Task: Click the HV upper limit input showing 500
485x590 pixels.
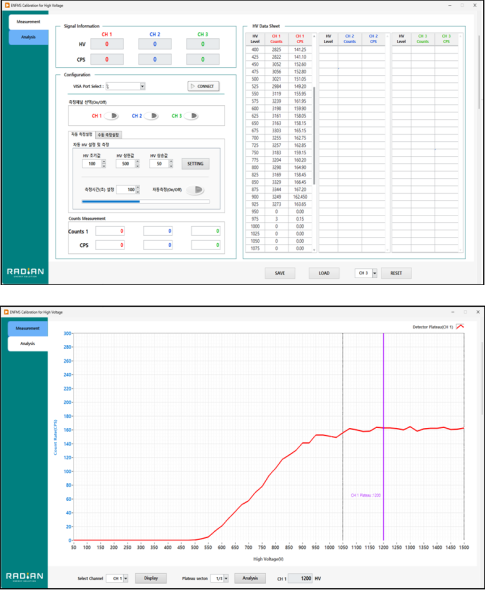Action: coord(126,164)
